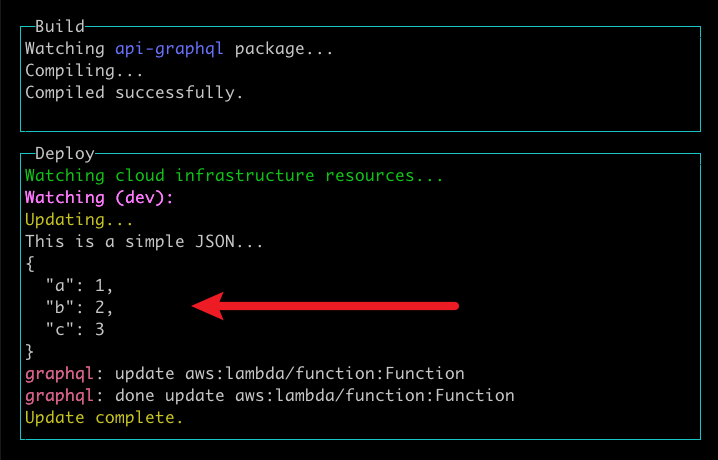Select the "a": 1 JSON entry
718x460 pixels.
click(x=79, y=285)
